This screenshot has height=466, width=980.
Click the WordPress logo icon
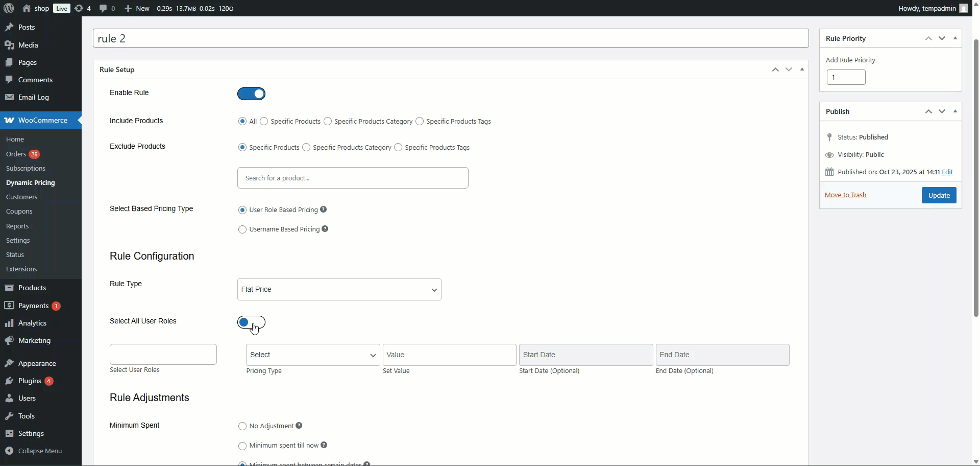click(9, 8)
